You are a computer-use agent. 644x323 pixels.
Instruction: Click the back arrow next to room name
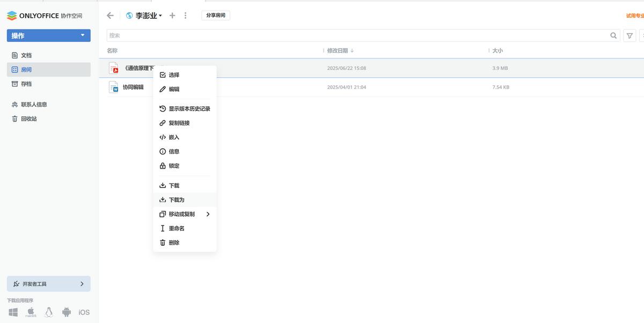(110, 16)
